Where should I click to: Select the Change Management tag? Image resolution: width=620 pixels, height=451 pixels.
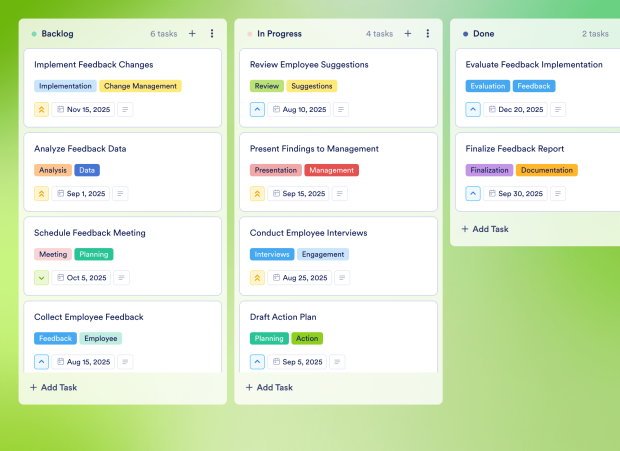[x=141, y=86]
